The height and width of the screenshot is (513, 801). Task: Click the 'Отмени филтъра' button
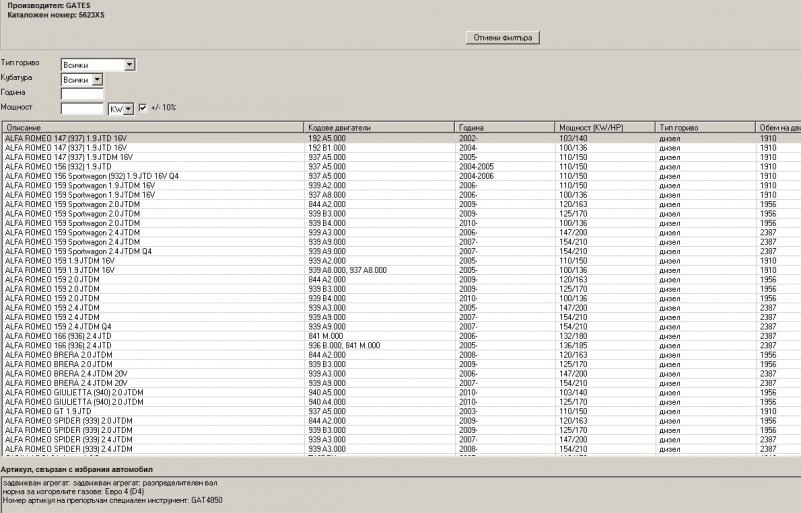pos(503,37)
